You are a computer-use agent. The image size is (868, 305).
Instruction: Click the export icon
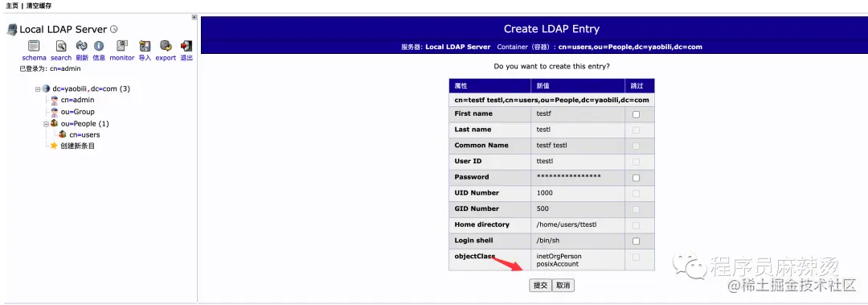(x=166, y=46)
